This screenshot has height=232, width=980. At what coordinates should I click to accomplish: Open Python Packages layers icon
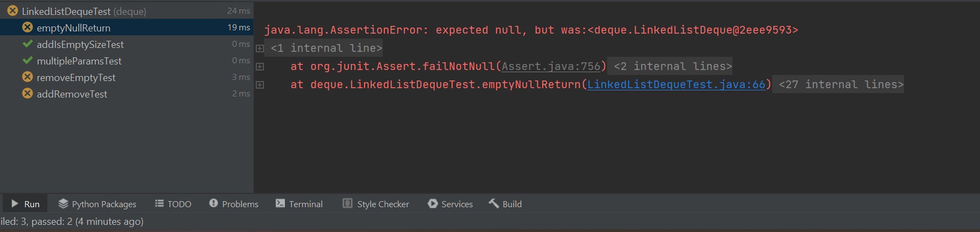pyautogui.click(x=63, y=203)
